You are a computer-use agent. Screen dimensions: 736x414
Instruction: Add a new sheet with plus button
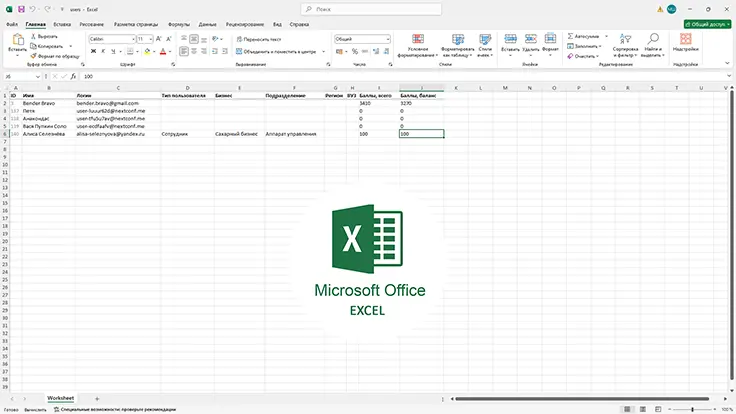97,399
